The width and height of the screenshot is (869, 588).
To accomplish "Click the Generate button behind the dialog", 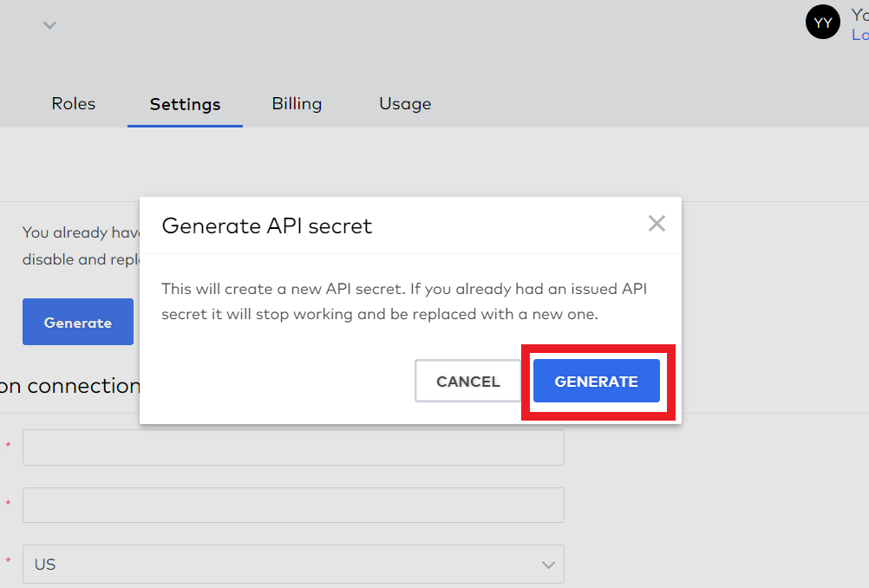I will pyautogui.click(x=78, y=323).
